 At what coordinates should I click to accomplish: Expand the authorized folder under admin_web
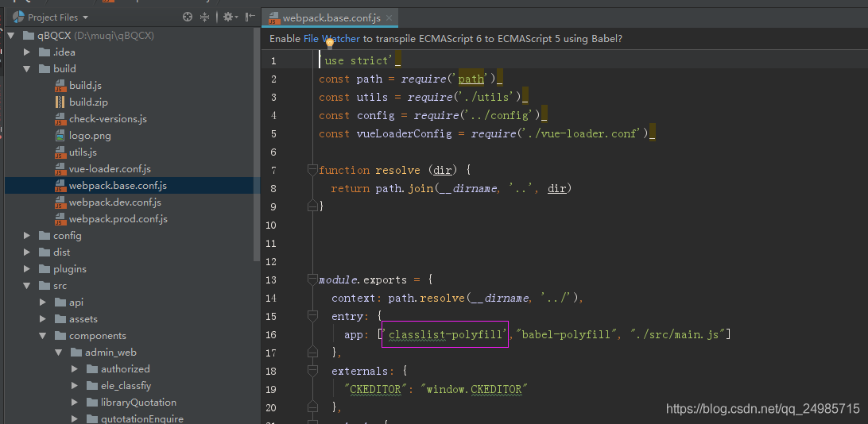click(x=75, y=369)
